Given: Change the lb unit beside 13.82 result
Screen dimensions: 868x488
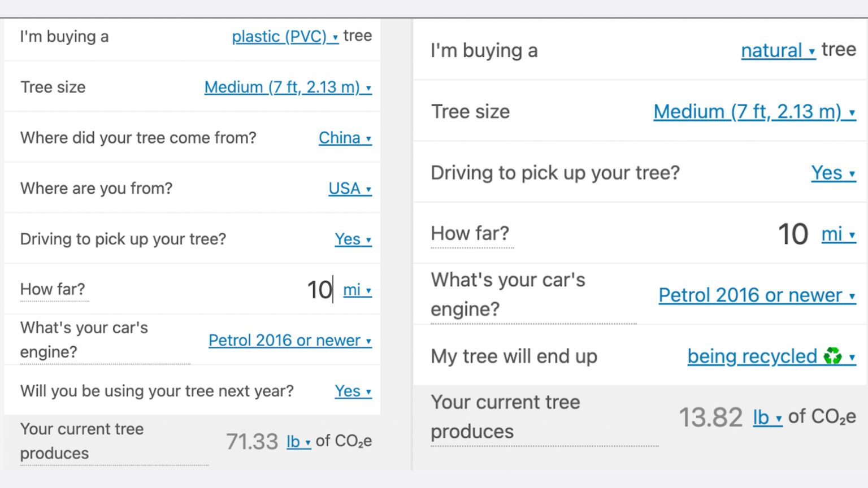Looking at the screenshot, I should coord(767,418).
